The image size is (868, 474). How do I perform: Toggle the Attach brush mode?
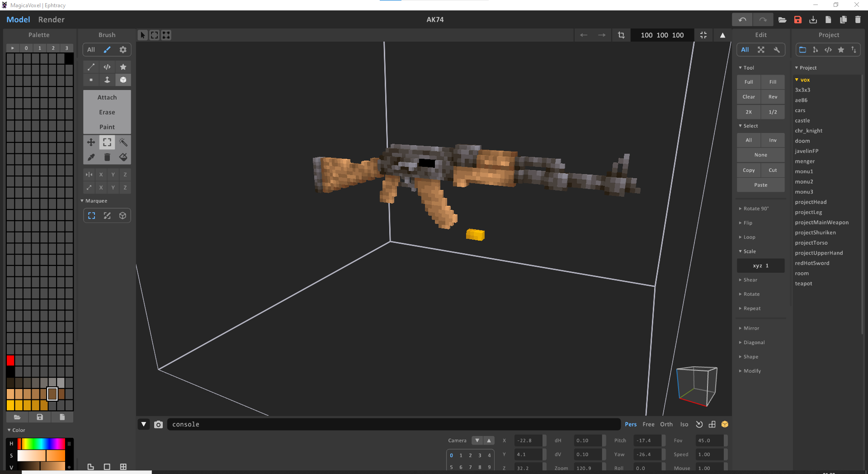[x=107, y=97]
